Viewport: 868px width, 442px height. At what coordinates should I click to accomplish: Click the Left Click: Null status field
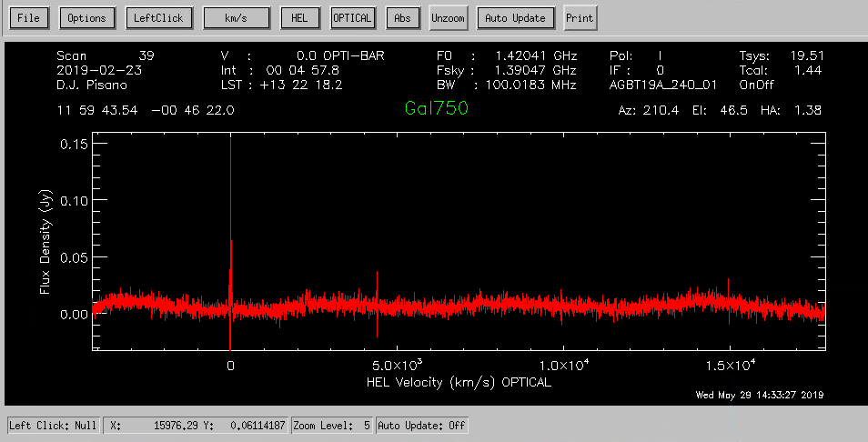pyautogui.click(x=54, y=426)
